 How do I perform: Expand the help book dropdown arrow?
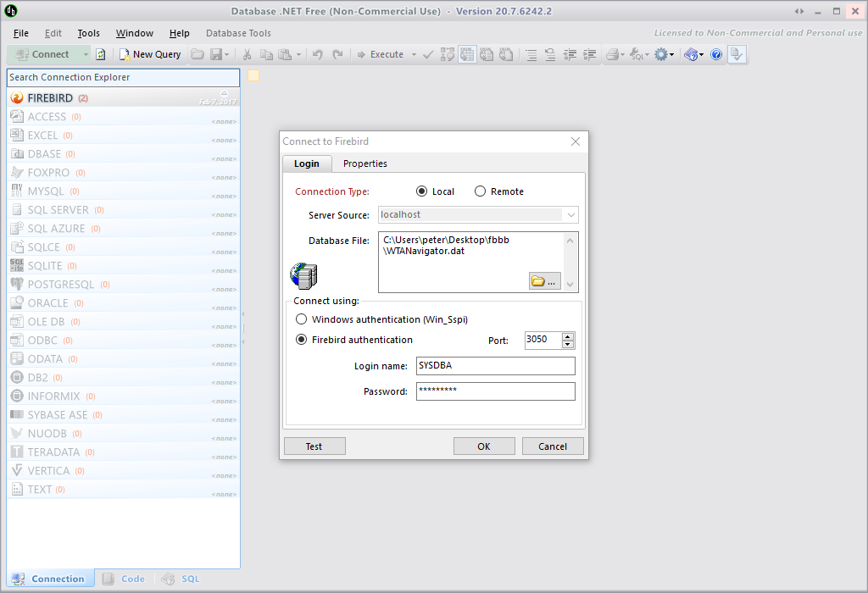click(701, 54)
